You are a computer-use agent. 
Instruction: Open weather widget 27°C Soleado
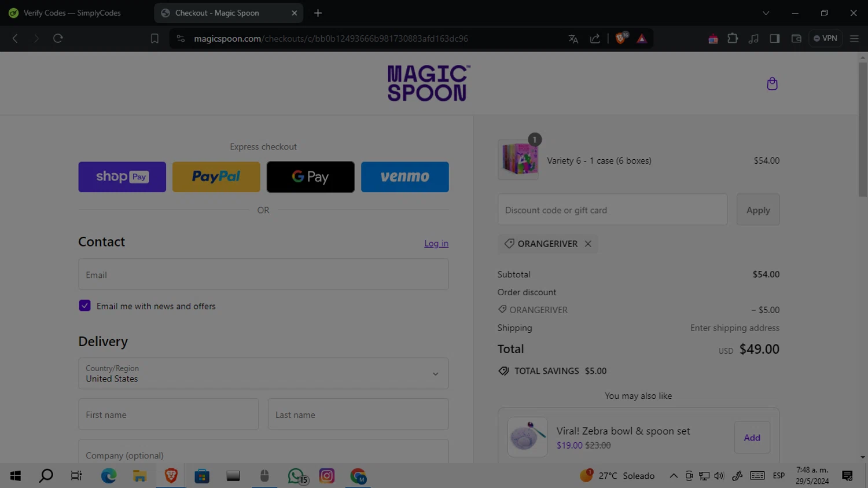pyautogui.click(x=617, y=475)
